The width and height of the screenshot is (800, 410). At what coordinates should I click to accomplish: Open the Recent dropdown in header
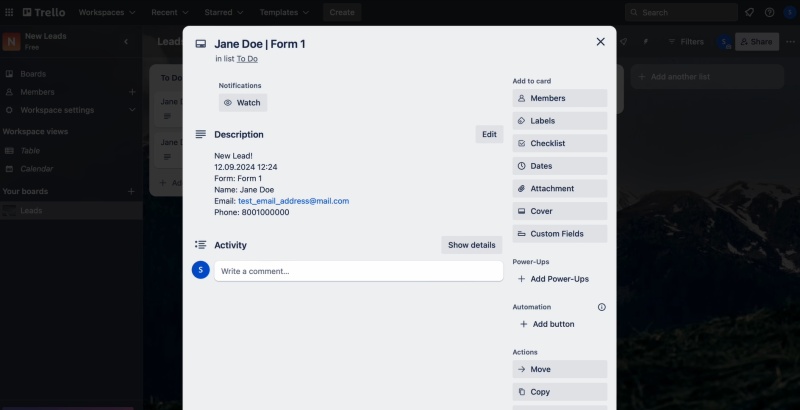(x=170, y=12)
